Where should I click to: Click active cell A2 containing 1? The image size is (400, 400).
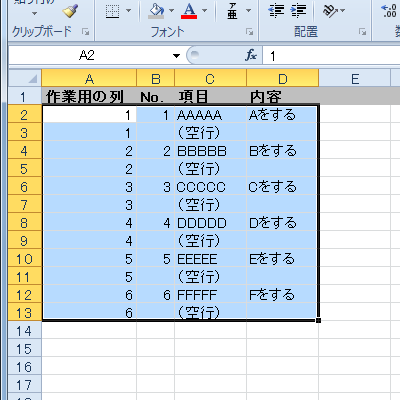[89, 115]
